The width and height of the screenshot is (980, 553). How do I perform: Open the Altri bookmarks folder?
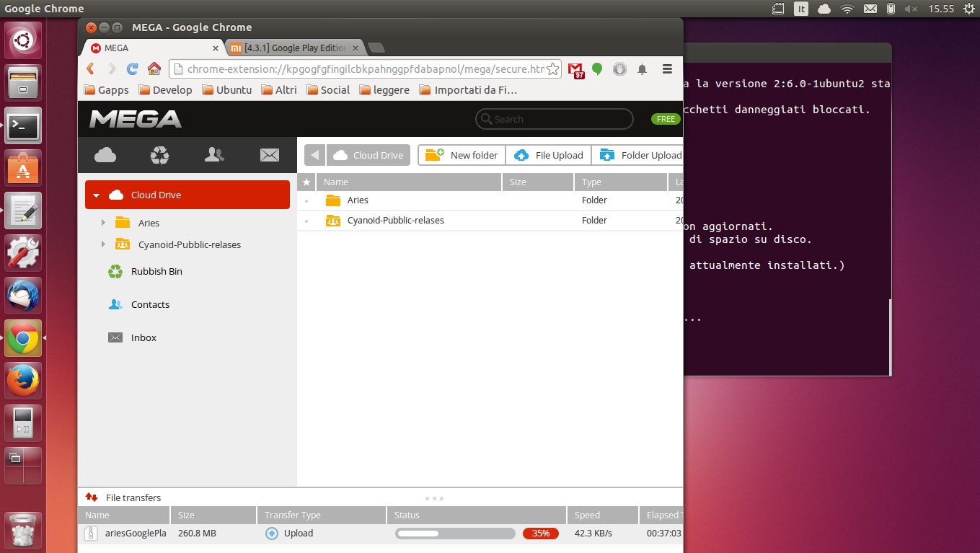[279, 90]
